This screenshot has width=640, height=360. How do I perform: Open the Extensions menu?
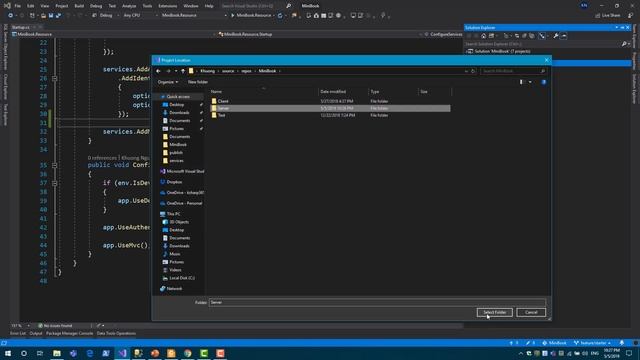(x=168, y=6)
